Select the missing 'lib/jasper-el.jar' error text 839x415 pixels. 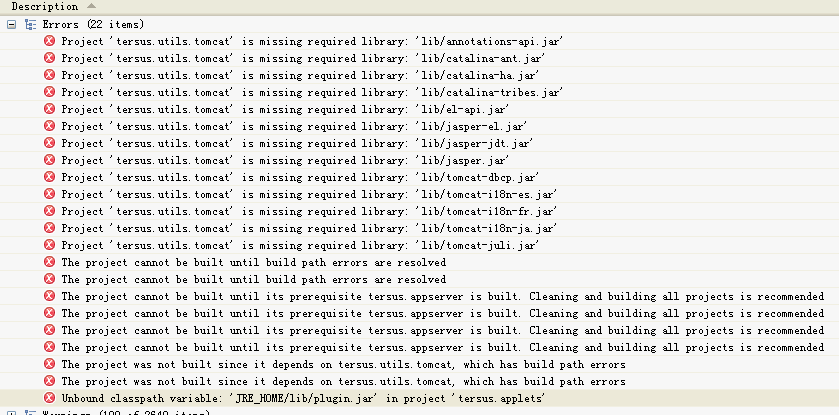pos(294,126)
